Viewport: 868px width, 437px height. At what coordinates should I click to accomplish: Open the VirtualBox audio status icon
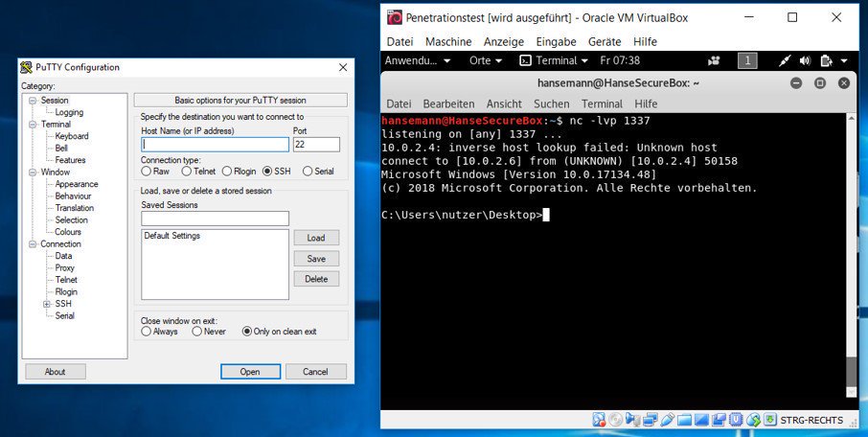(632, 420)
